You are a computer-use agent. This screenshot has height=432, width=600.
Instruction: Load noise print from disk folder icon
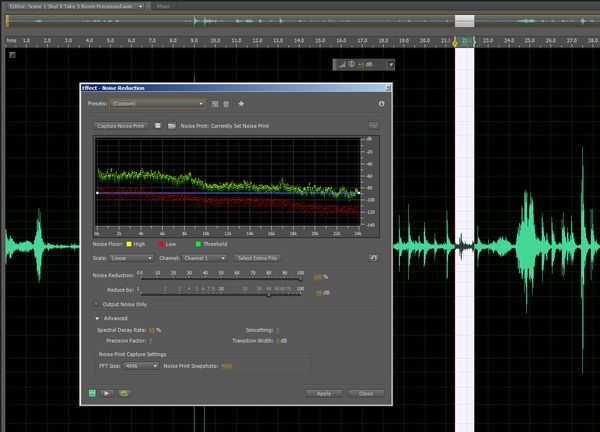tap(172, 126)
